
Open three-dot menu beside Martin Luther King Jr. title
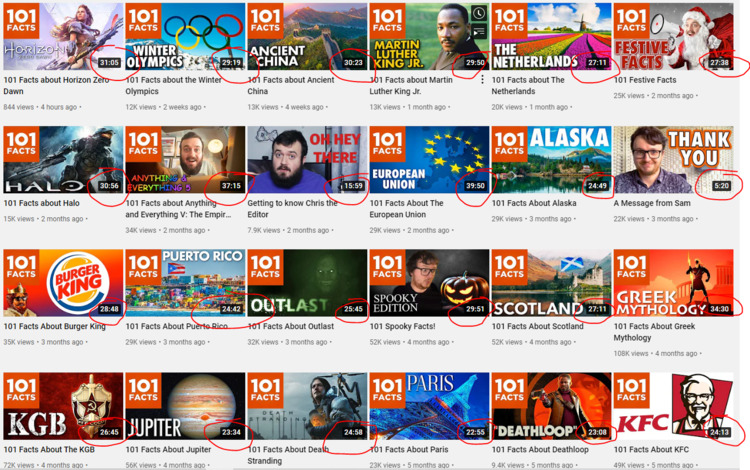tap(482, 79)
